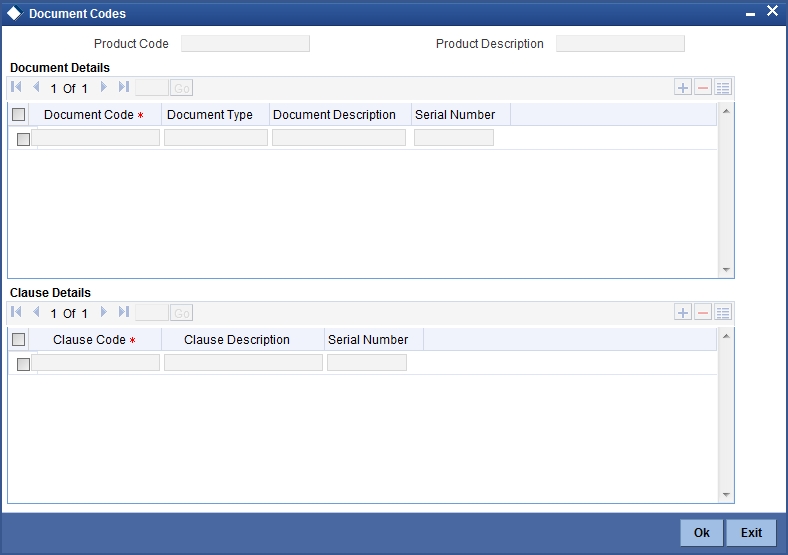Screen dimensions: 788x555
Task: Select all rows checkbox in Clause Details header
Action: click(x=19, y=340)
